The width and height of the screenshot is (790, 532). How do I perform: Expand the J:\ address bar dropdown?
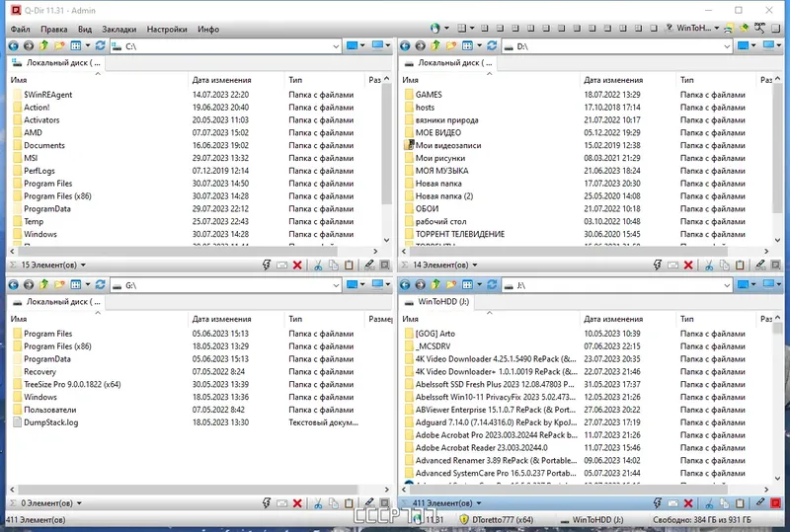pos(727,285)
